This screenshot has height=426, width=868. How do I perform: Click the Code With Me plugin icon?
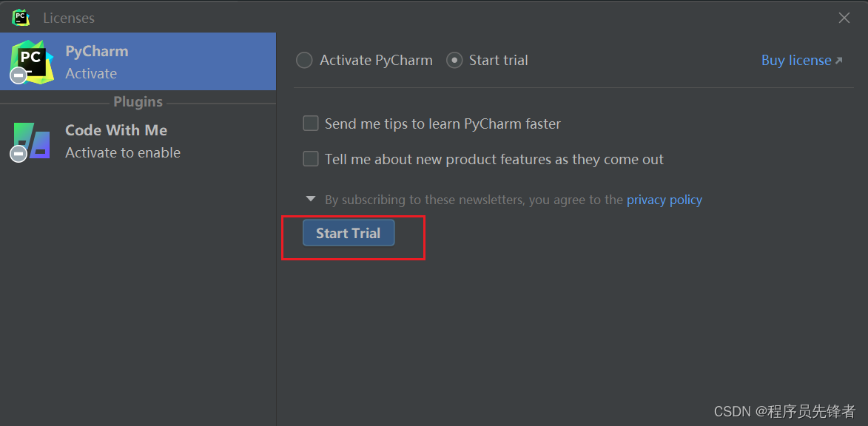click(x=32, y=141)
